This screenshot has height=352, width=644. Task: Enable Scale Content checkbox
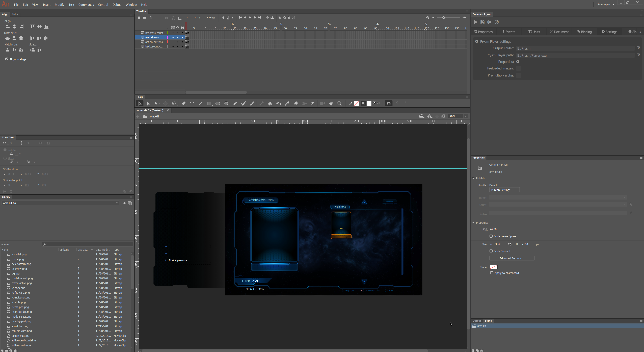(491, 251)
